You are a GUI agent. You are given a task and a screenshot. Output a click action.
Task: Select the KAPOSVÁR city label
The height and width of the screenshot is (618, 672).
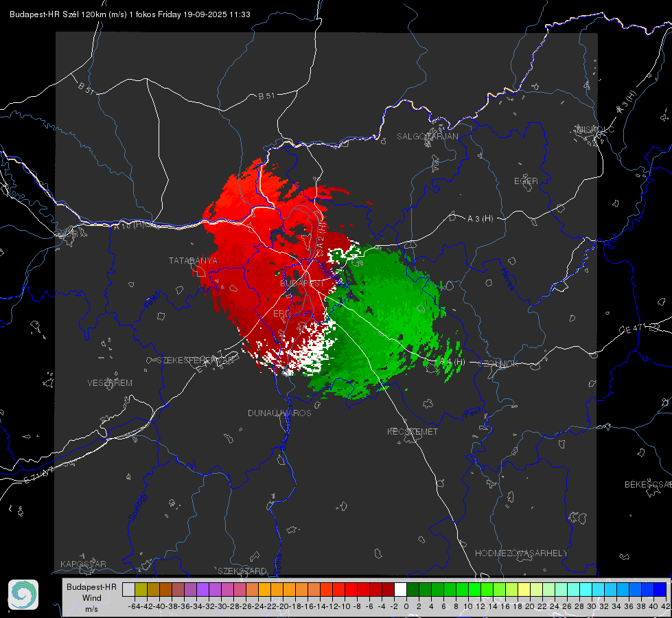point(83,564)
